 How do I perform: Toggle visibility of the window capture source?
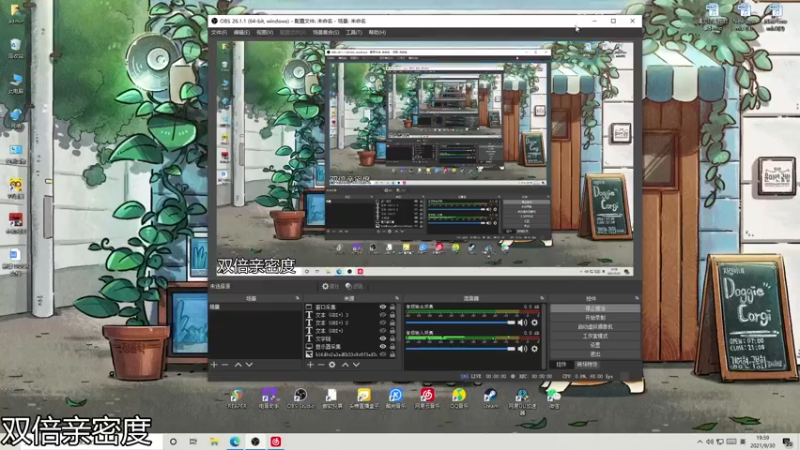pyautogui.click(x=383, y=307)
